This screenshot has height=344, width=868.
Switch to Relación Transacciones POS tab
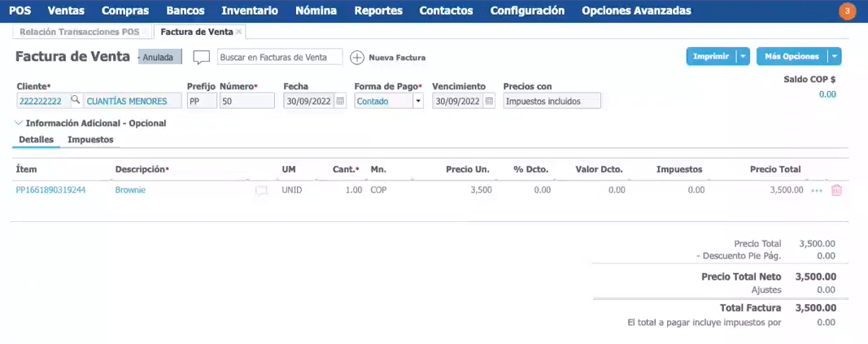tap(79, 32)
